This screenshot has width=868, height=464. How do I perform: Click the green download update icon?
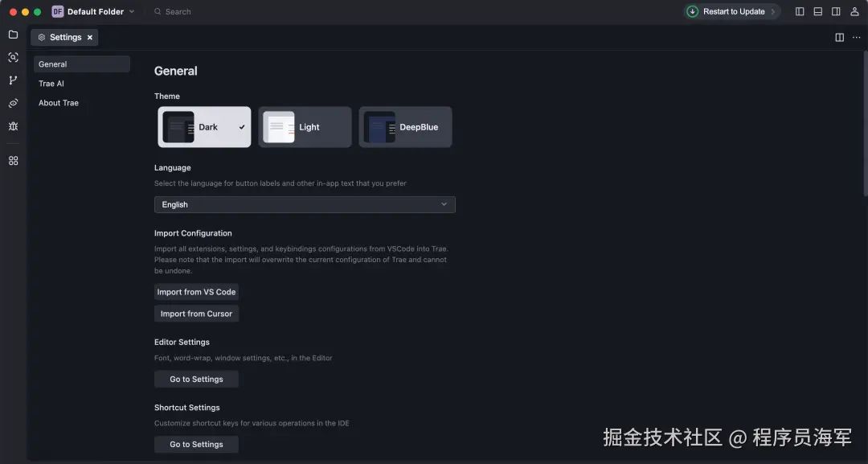(x=693, y=11)
